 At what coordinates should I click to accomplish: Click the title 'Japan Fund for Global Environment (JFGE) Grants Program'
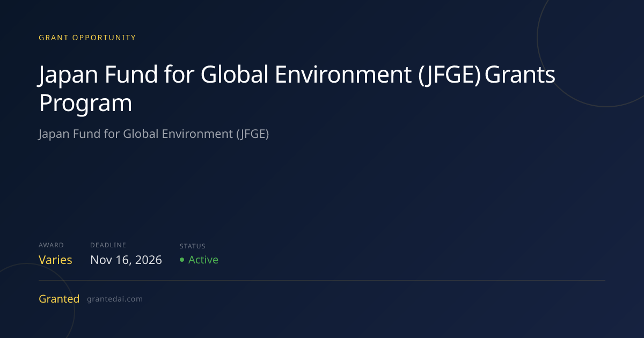297,89
